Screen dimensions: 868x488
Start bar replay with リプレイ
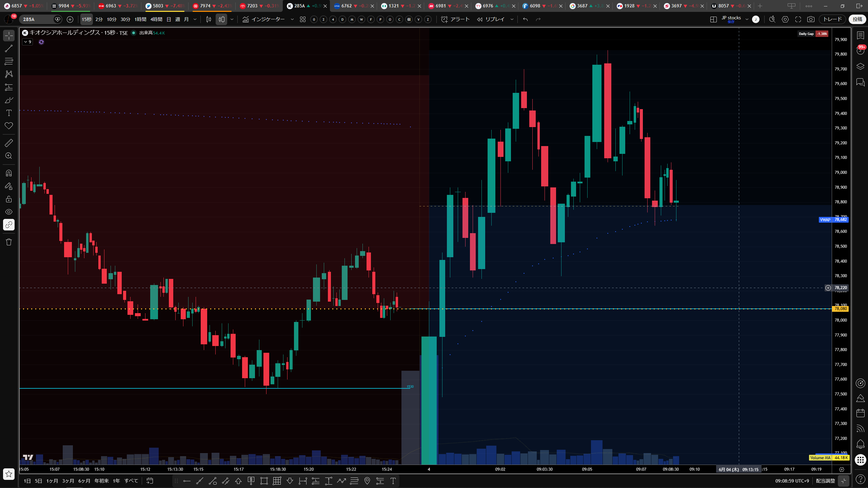tap(491, 19)
